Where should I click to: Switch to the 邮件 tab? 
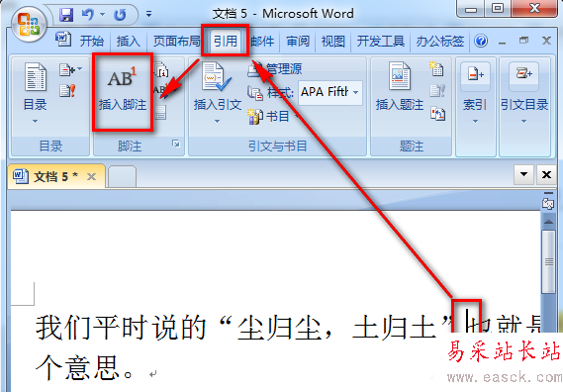(262, 41)
